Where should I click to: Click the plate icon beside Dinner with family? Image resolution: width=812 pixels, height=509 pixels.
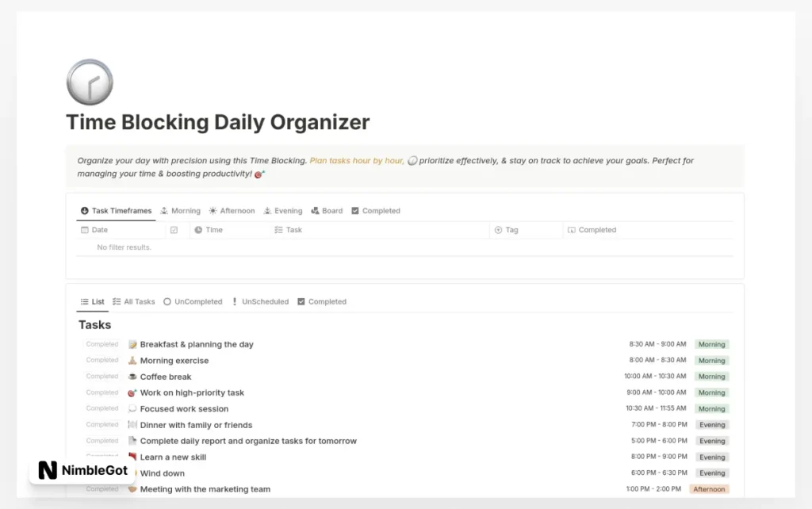(x=132, y=425)
